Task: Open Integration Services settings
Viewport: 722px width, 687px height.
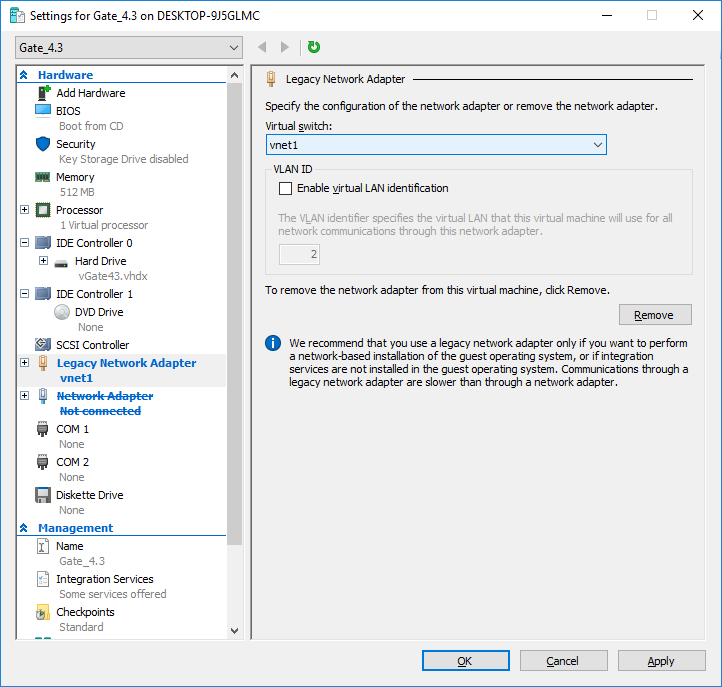Action: pos(105,579)
